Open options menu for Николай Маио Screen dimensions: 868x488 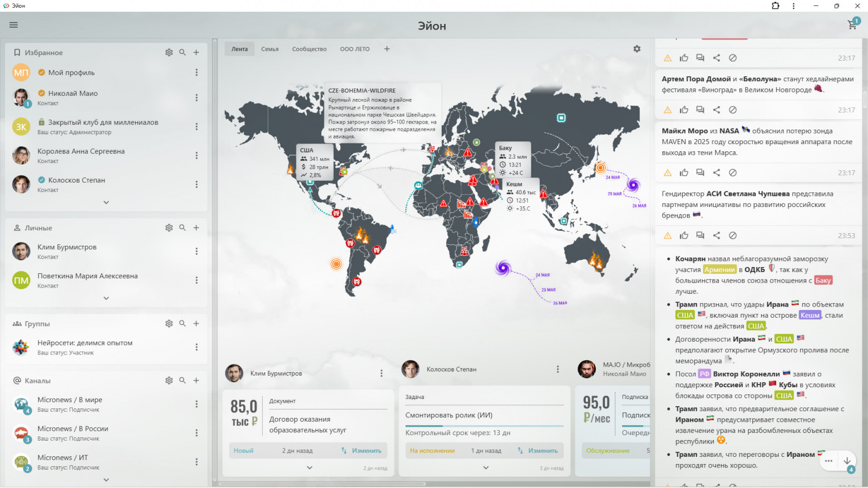[196, 97]
